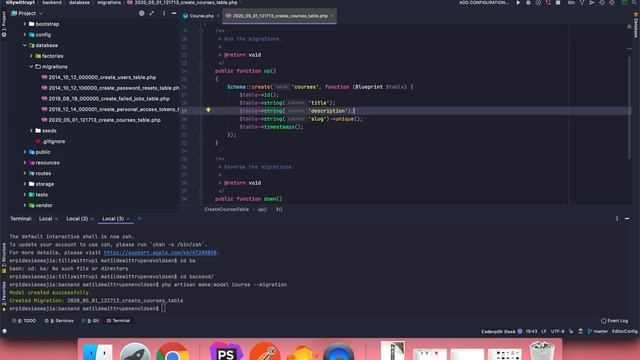Expand the seeds folder
The image size is (640, 360).
(x=31, y=131)
